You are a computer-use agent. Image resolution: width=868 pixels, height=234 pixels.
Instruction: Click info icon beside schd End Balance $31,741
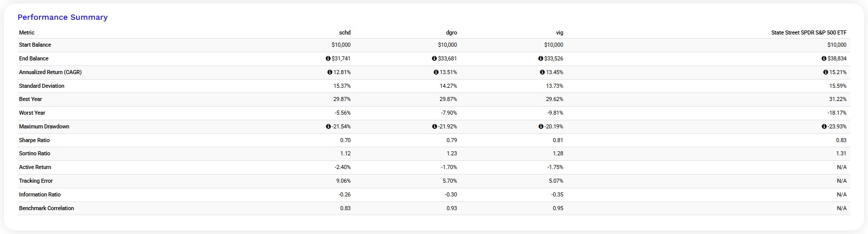click(328, 58)
